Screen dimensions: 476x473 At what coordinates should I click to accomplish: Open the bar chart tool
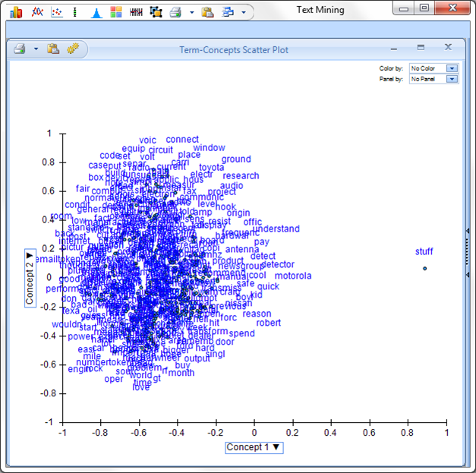tap(16, 12)
